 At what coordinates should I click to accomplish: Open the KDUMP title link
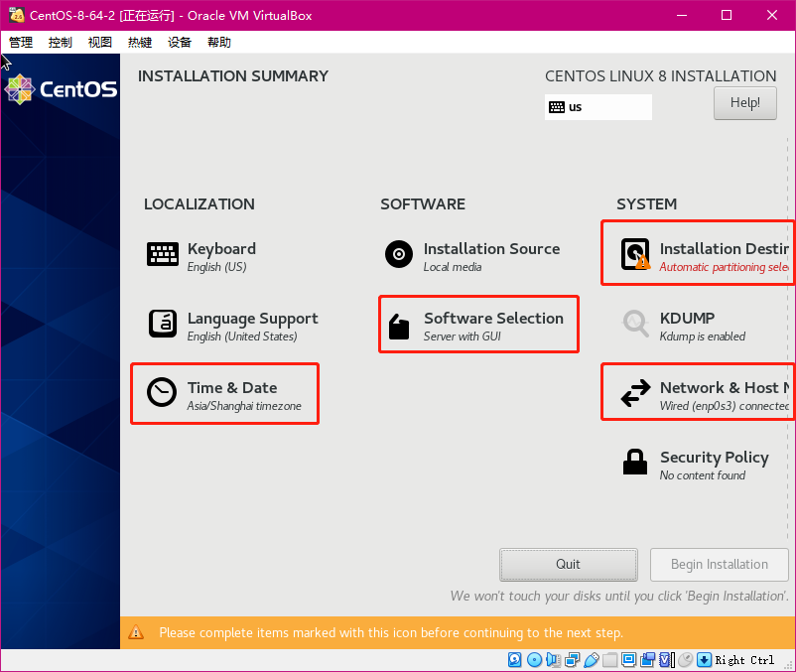(x=687, y=319)
